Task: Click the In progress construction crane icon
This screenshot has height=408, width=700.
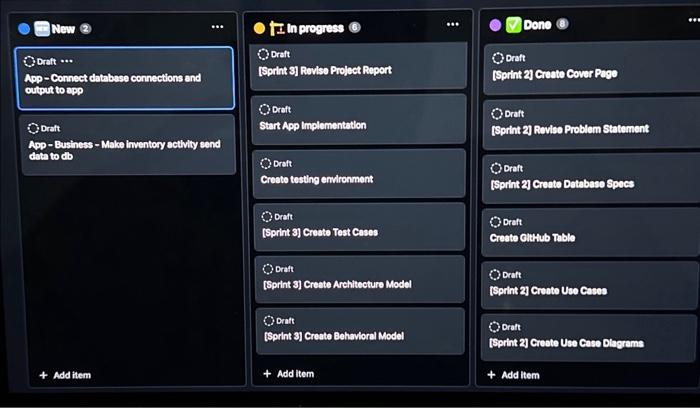Action: point(277,28)
